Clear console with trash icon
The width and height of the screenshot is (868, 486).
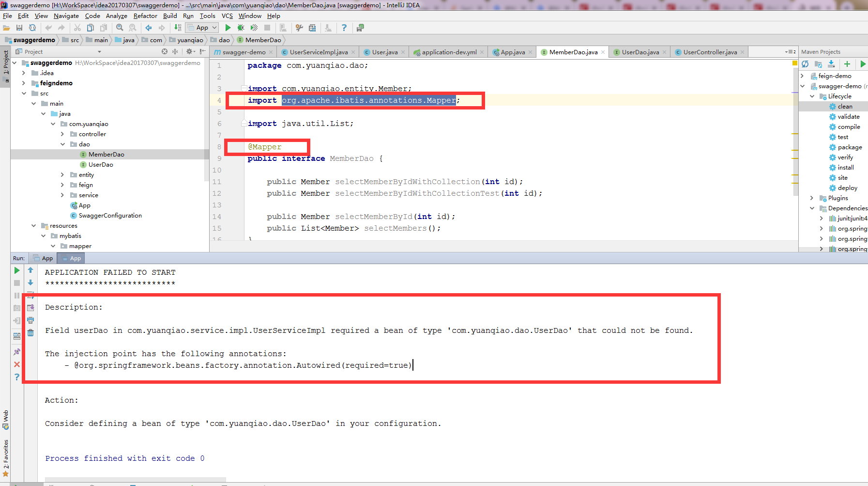30,333
